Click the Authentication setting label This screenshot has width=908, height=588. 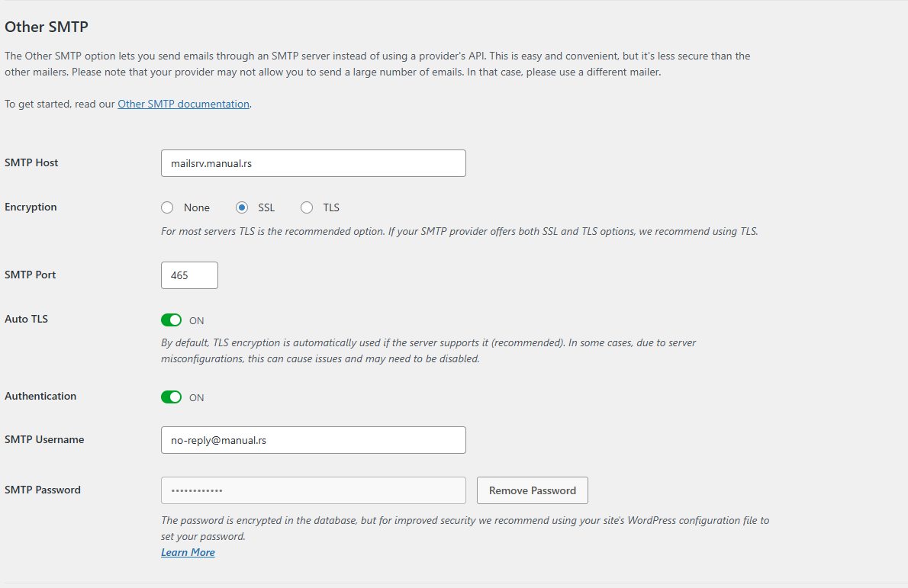tap(40, 396)
